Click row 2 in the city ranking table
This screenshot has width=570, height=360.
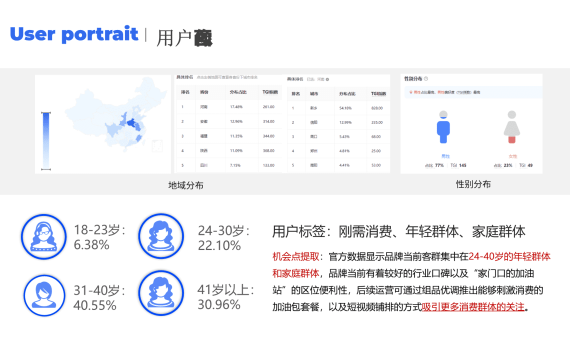[x=338, y=123]
